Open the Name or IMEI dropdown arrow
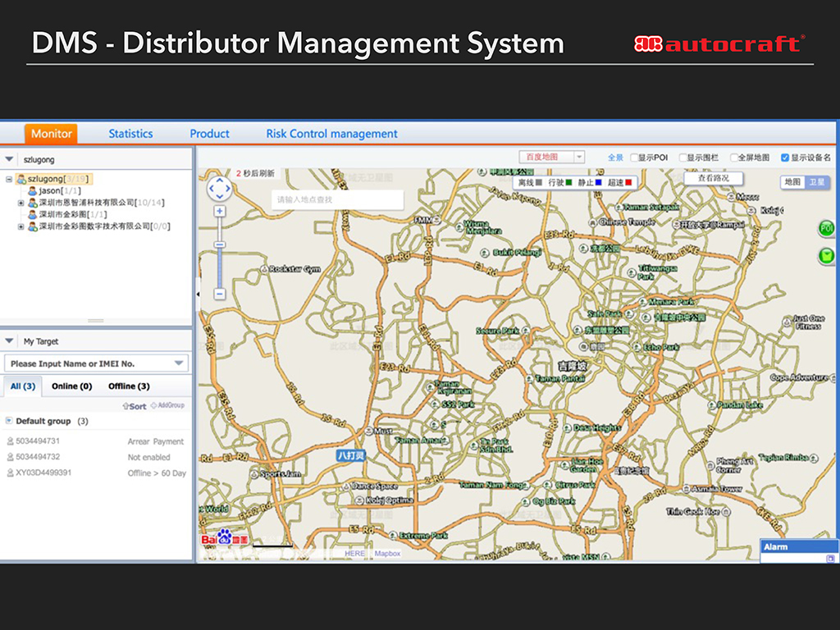The width and height of the screenshot is (840, 630). pos(179,363)
